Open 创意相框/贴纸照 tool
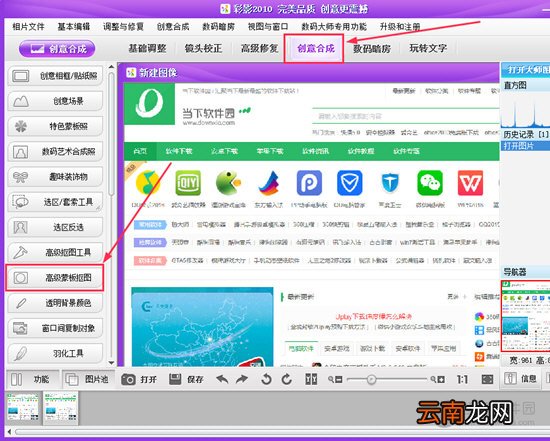The height and width of the screenshot is (441, 550). coord(55,76)
